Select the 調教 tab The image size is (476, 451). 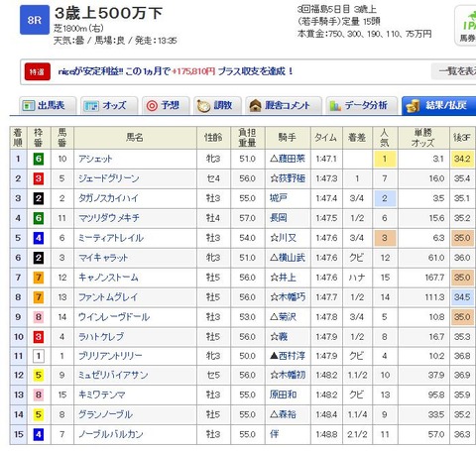[x=217, y=106]
